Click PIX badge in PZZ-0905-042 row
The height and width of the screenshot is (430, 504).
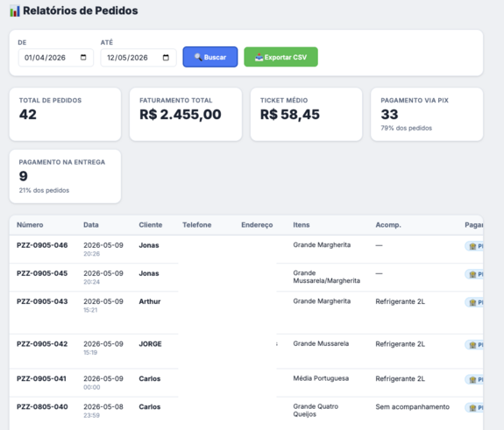(x=474, y=345)
